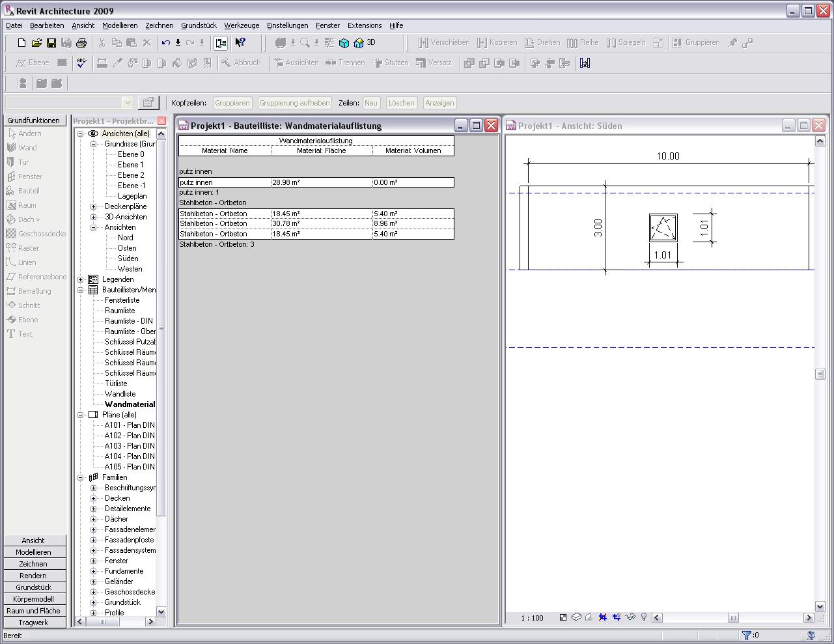Click the Abbruch demolish tool
Image resolution: width=834 pixels, height=644 pixels.
click(x=241, y=63)
